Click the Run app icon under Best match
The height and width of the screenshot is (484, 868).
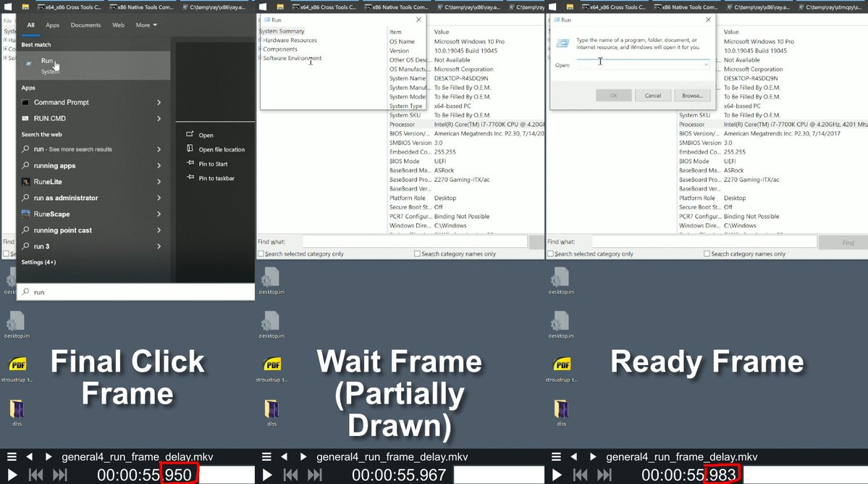click(29, 64)
